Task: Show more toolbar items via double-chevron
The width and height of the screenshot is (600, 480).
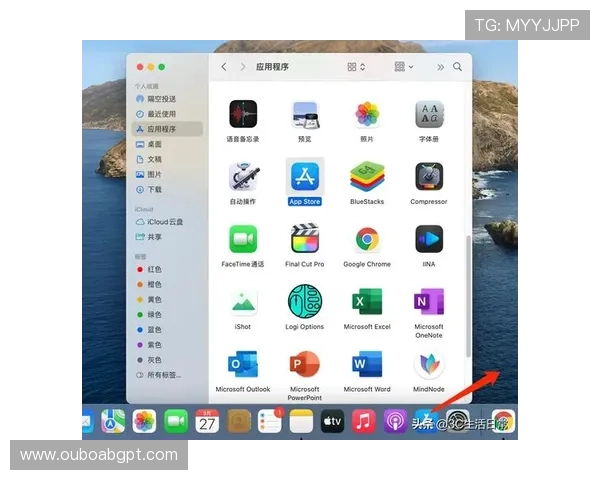Action: [440, 67]
